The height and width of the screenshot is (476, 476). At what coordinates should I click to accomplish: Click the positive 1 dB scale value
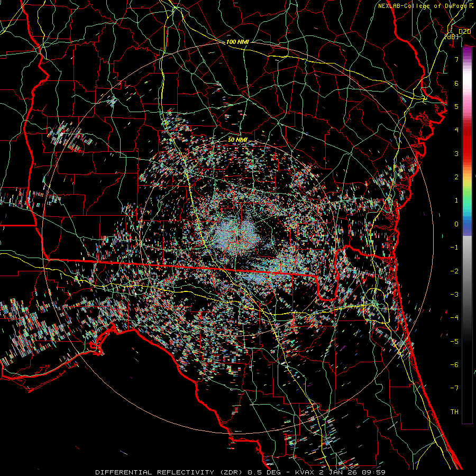point(456,200)
